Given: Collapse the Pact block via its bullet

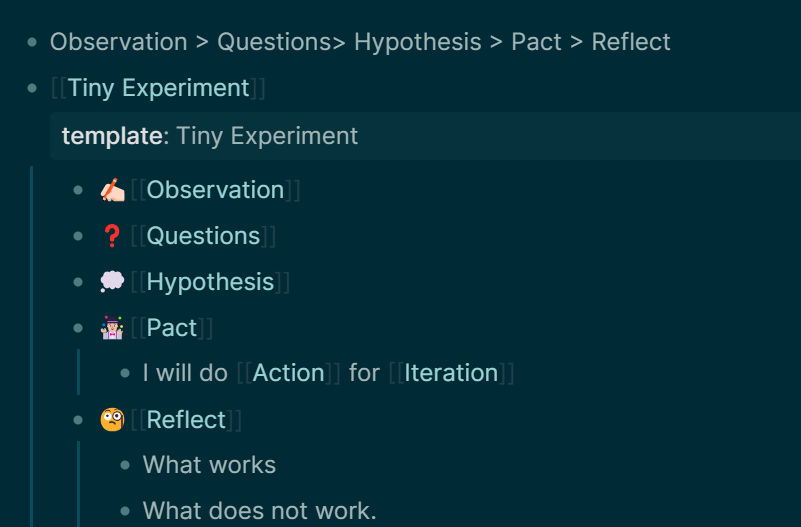Looking at the screenshot, I should (78, 328).
